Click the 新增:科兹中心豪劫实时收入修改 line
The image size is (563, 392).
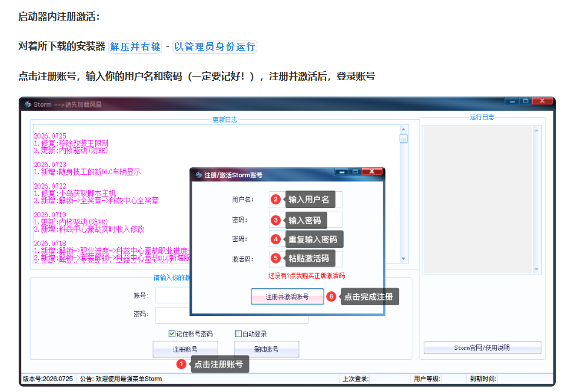[89, 229]
